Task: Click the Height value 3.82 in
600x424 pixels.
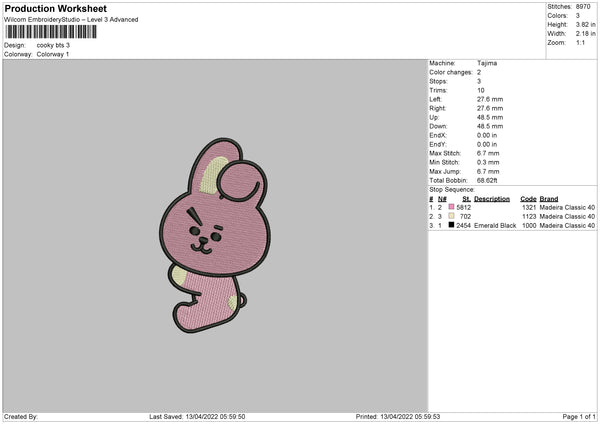Action: pyautogui.click(x=585, y=24)
